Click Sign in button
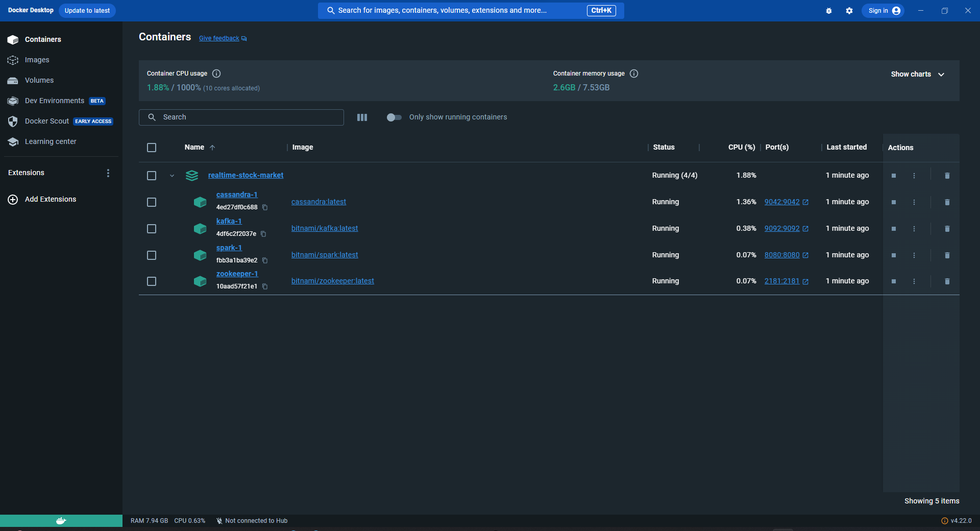Screen dimensions: 980x531 [883, 11]
